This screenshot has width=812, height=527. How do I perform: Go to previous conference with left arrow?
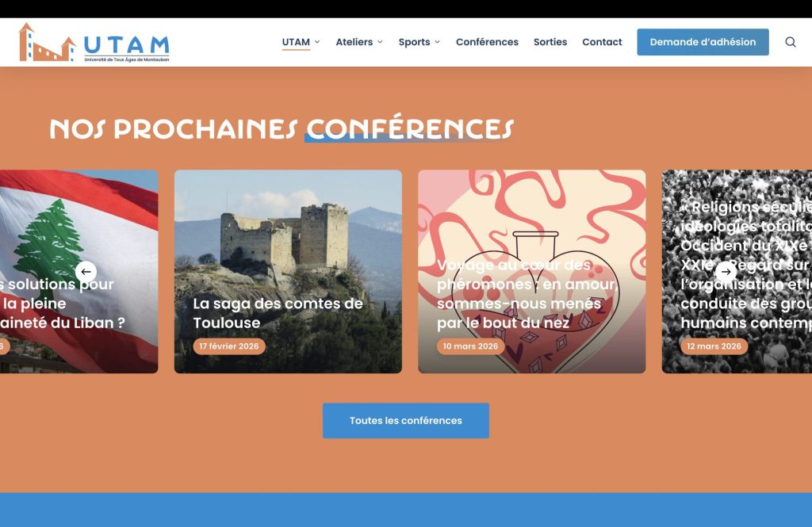tap(86, 271)
